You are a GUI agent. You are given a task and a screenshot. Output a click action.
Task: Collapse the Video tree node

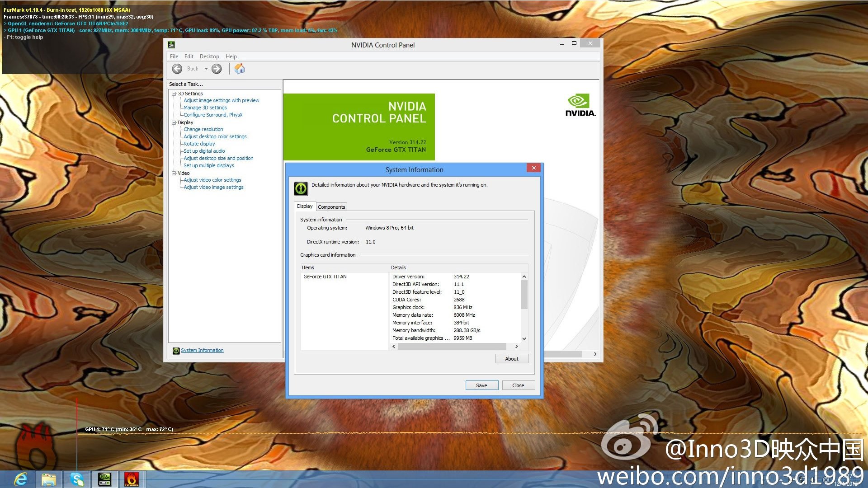[174, 173]
